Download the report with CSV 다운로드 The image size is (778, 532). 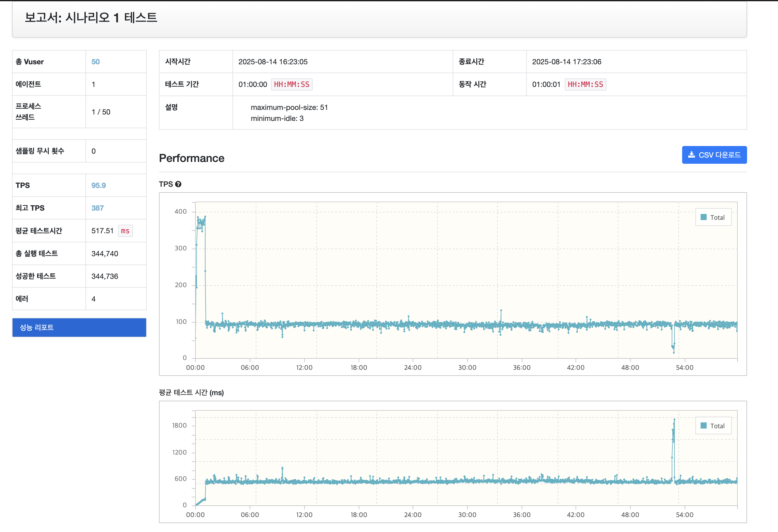[x=714, y=155]
